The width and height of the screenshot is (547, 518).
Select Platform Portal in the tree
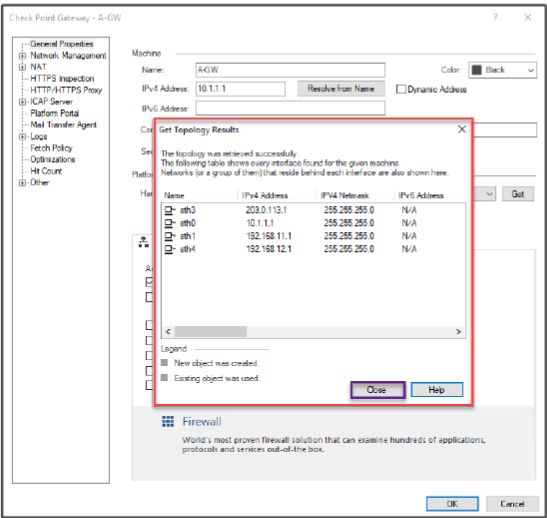point(55,113)
